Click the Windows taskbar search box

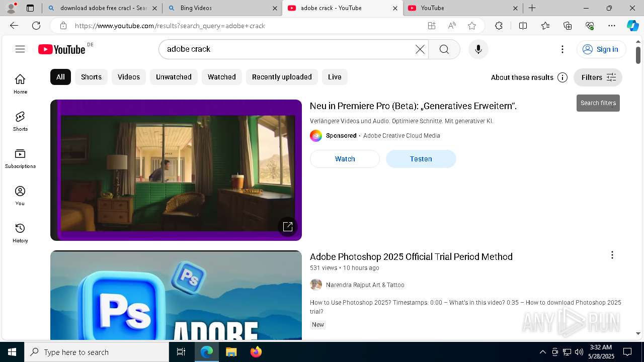pos(97,352)
